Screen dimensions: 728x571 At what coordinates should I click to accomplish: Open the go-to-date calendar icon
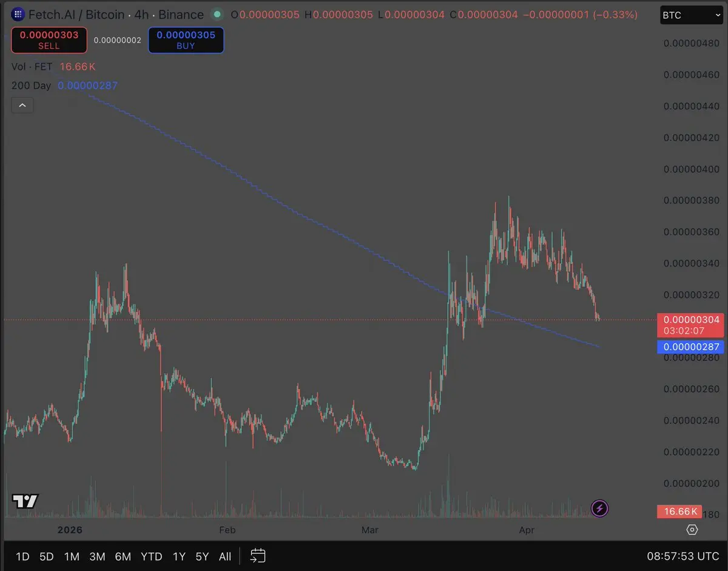[258, 556]
